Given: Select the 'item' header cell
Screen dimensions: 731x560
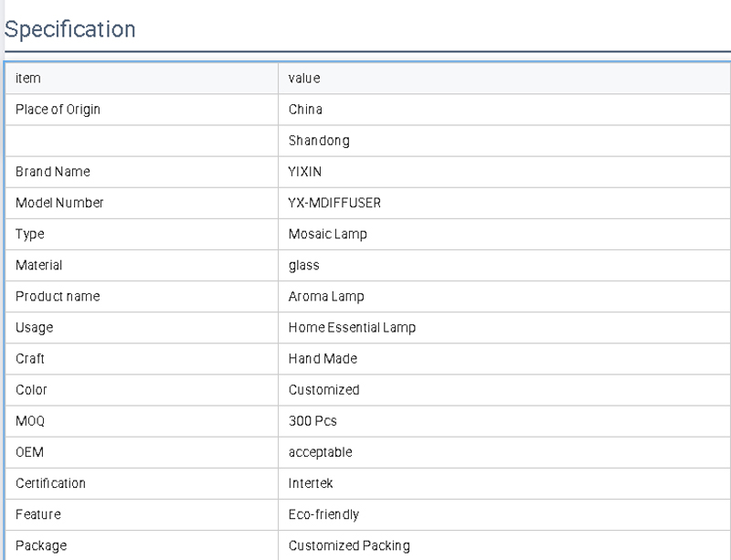Looking at the screenshot, I should pos(28,79).
